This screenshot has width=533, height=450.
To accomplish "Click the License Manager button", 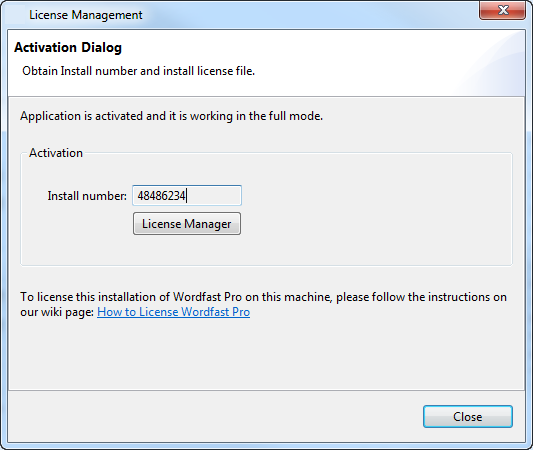I will (187, 224).
